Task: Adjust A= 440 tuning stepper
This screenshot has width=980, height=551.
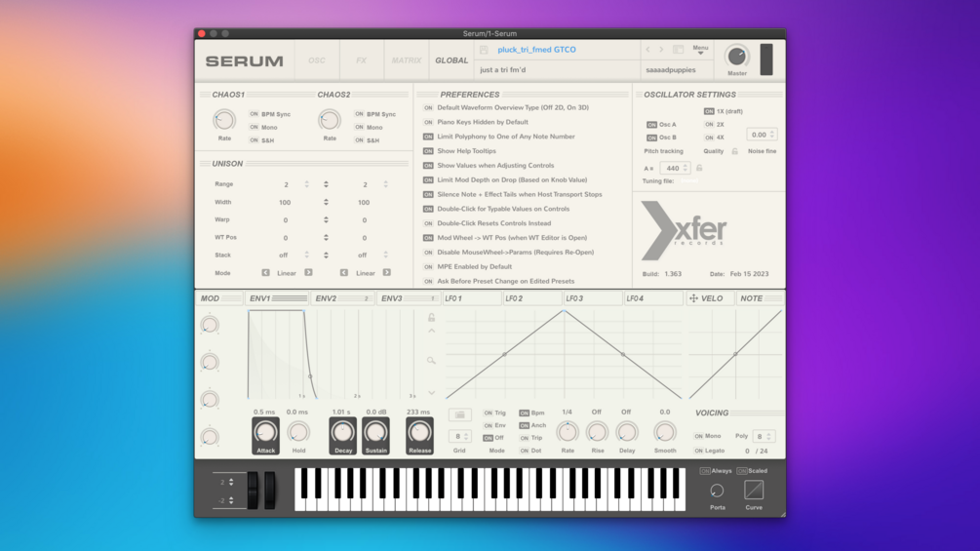Action: pyautogui.click(x=685, y=168)
